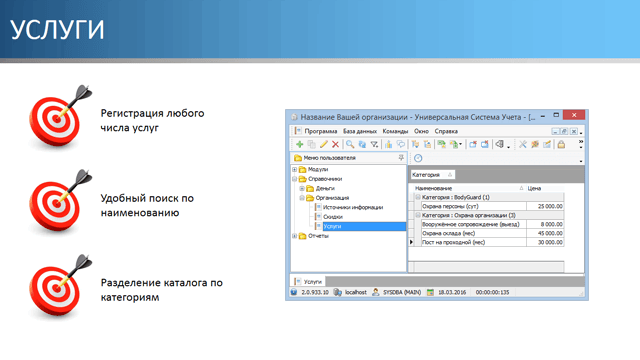
Task: Open the Команды menu
Action: coord(395,131)
